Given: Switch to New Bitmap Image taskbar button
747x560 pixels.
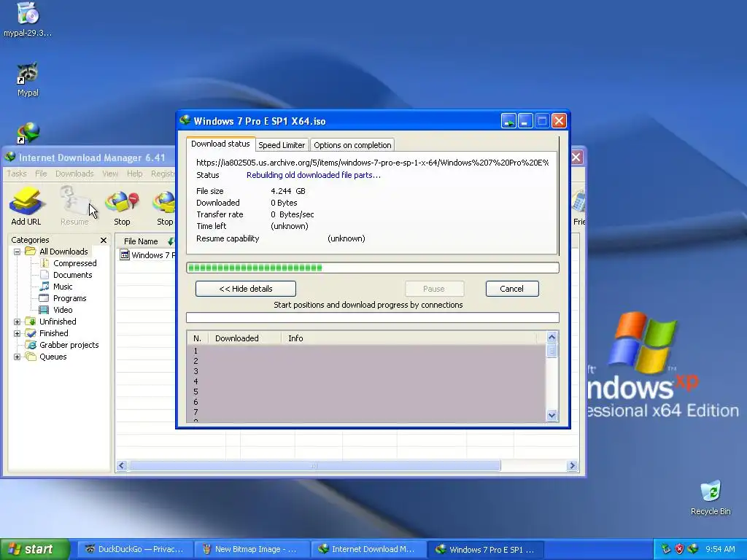Looking at the screenshot, I should (x=252, y=549).
